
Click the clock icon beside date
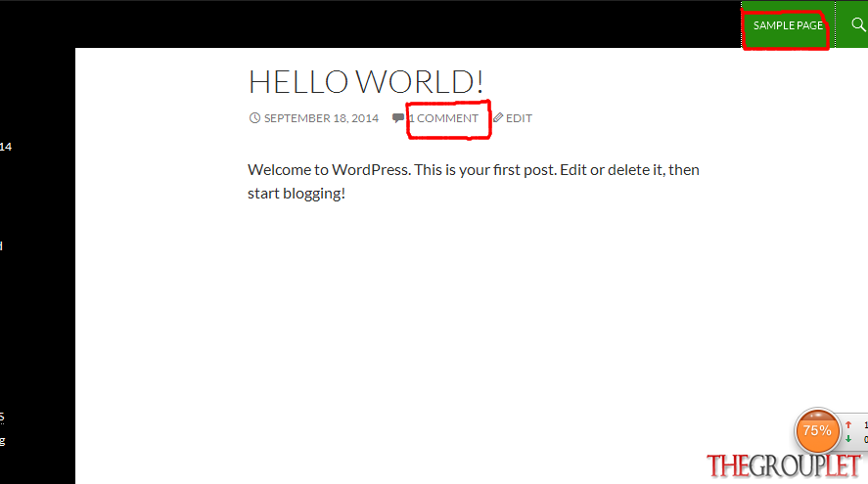click(254, 117)
